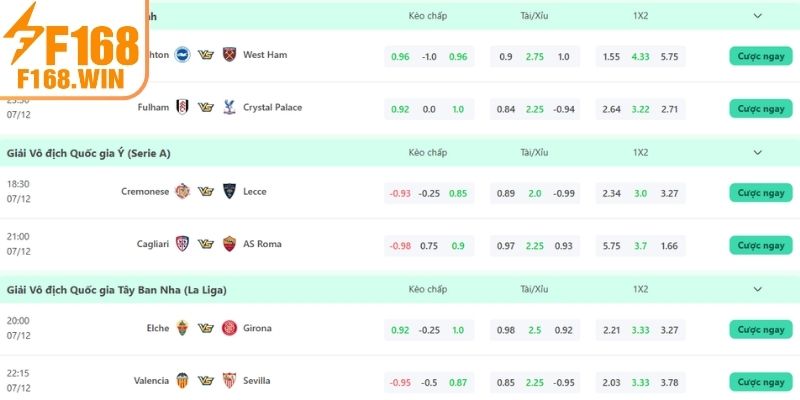Click the Crystal Palace team crest
This screenshot has height=400, width=800.
click(x=230, y=107)
